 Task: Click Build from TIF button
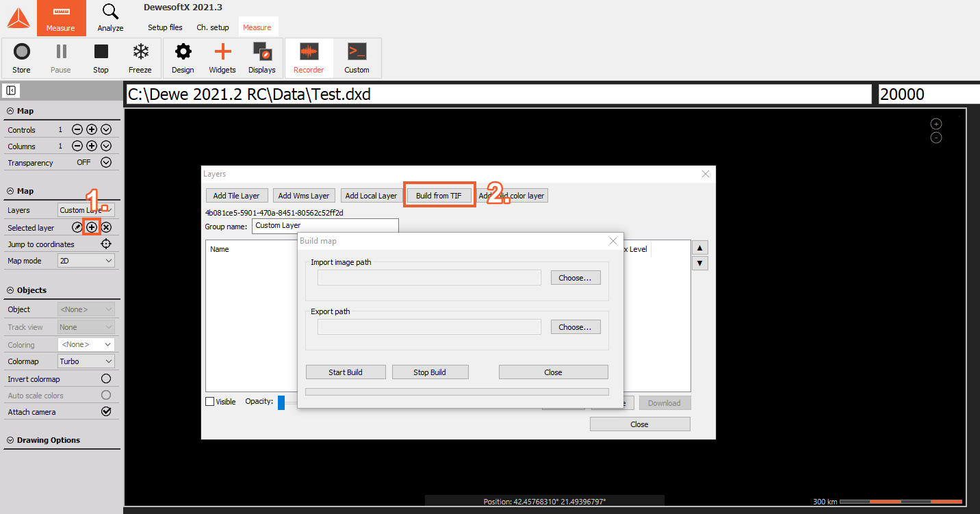(x=439, y=196)
